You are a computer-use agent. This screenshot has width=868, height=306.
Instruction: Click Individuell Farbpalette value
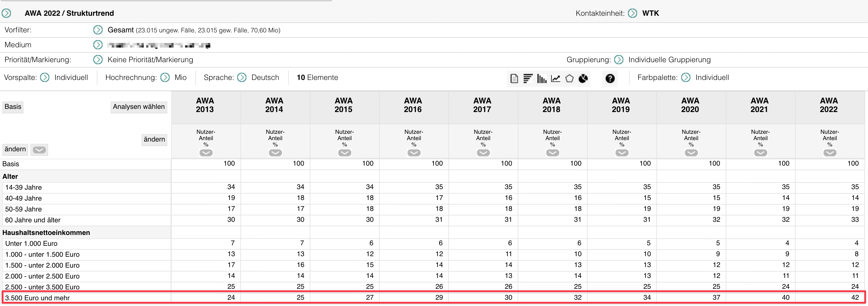coord(712,78)
